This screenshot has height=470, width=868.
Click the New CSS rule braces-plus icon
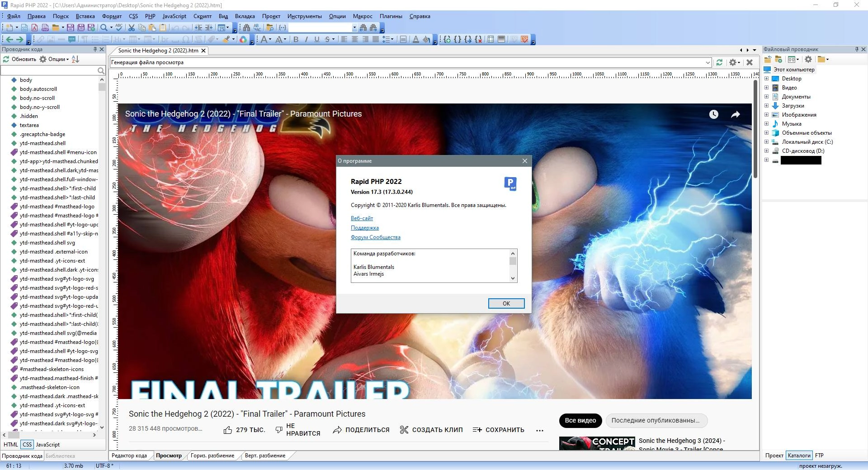coord(447,39)
